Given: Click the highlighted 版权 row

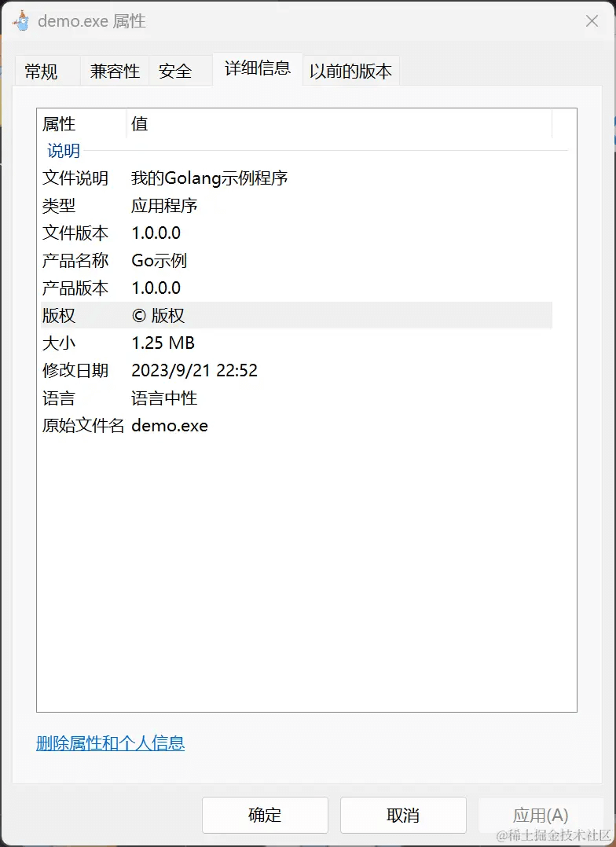Looking at the screenshot, I should coord(297,316).
